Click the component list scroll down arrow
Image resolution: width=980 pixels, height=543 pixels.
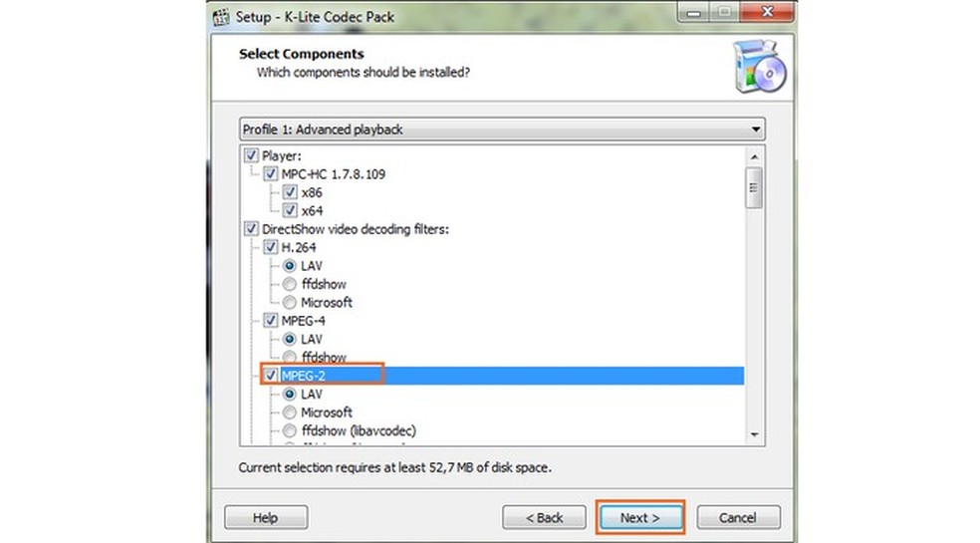tap(754, 434)
